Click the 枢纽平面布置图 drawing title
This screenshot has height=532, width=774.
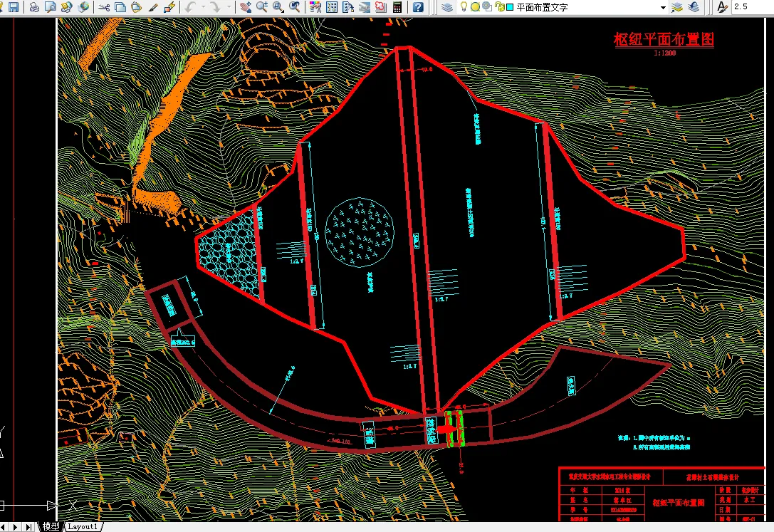coord(664,39)
